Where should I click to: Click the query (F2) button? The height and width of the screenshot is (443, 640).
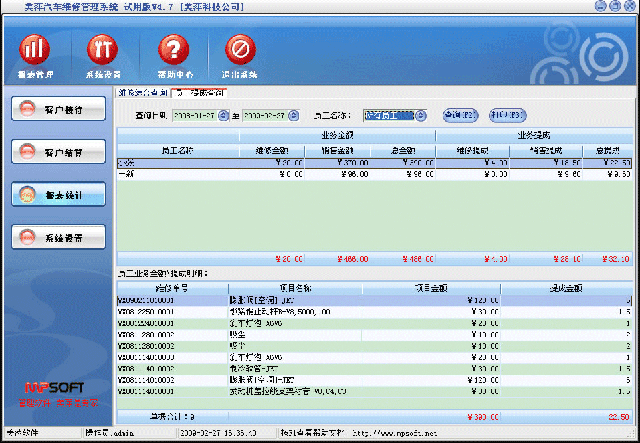pyautogui.click(x=458, y=114)
